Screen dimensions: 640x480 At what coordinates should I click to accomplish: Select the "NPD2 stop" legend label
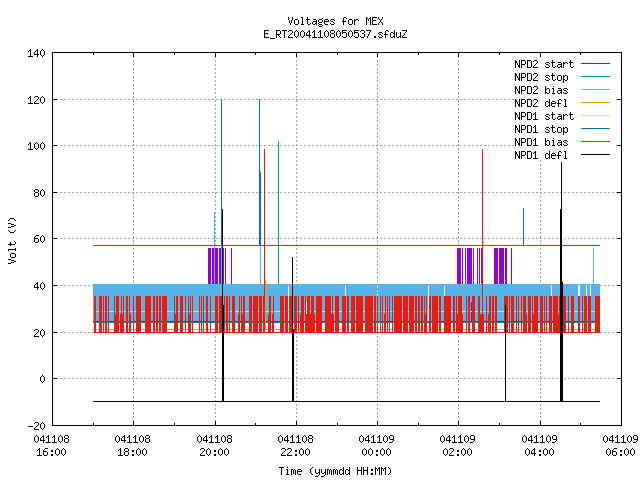coord(541,77)
